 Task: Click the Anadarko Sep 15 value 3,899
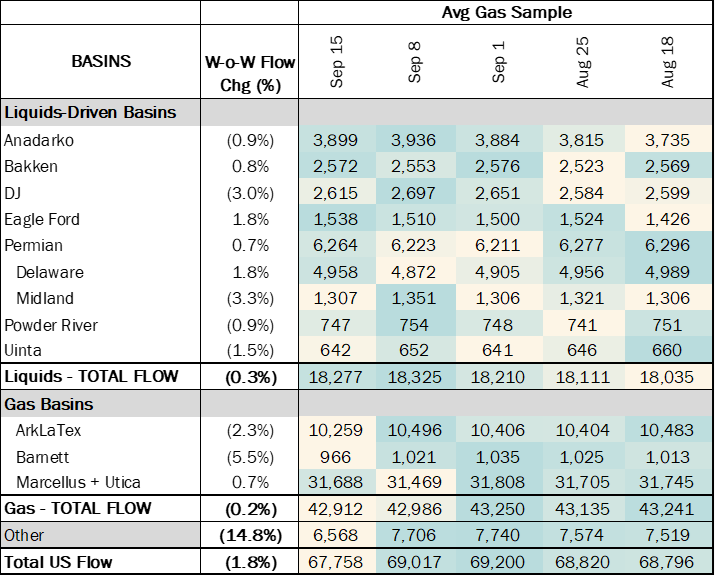point(336,140)
